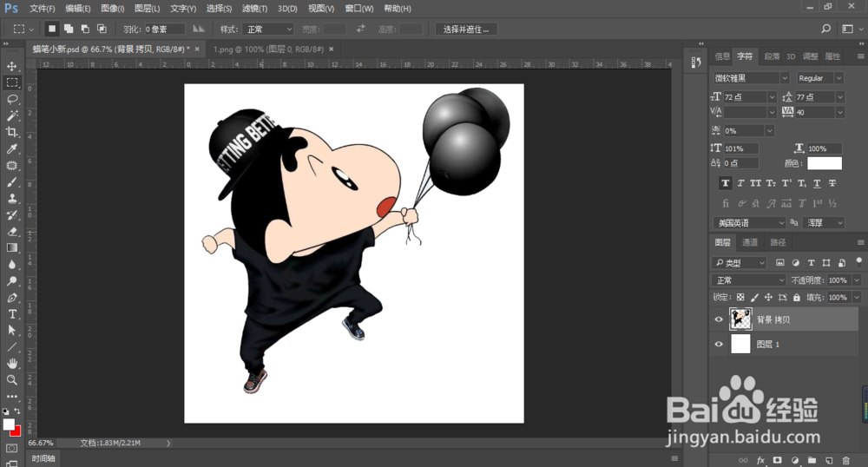
Task: Open the 样式 style dropdown in options bar
Action: click(x=267, y=29)
